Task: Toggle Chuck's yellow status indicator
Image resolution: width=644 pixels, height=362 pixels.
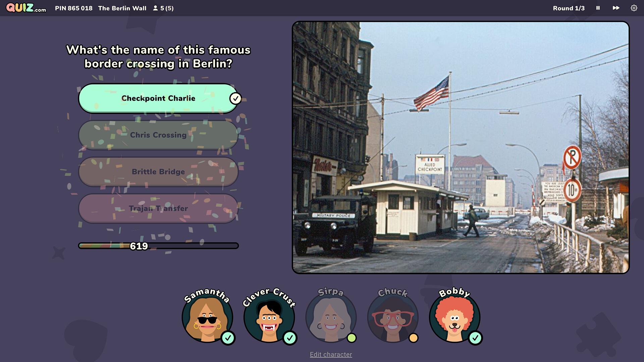Action: pyautogui.click(x=414, y=339)
